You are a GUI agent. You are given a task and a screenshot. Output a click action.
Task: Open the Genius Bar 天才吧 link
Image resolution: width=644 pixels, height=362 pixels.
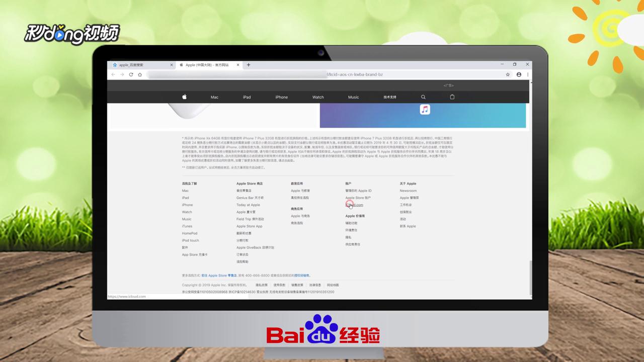(x=250, y=198)
